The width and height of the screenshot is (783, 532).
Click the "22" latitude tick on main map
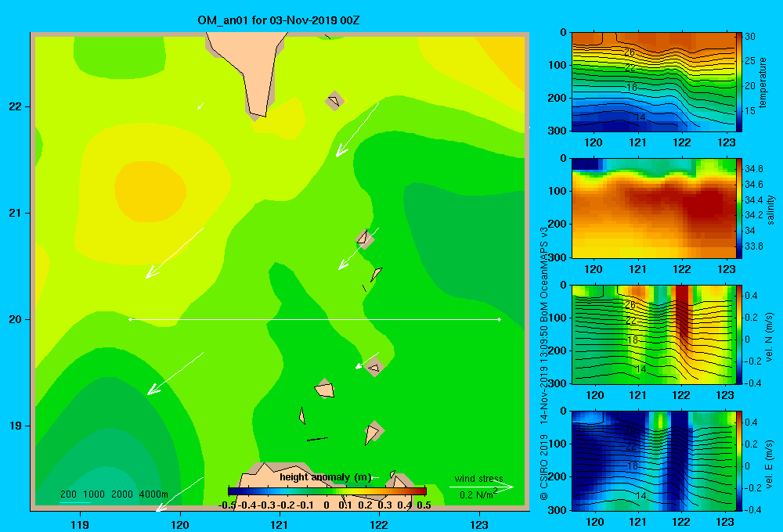click(x=16, y=107)
